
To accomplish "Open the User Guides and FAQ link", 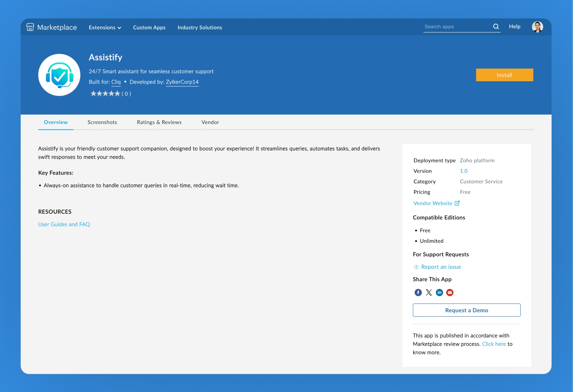I will [x=64, y=224].
